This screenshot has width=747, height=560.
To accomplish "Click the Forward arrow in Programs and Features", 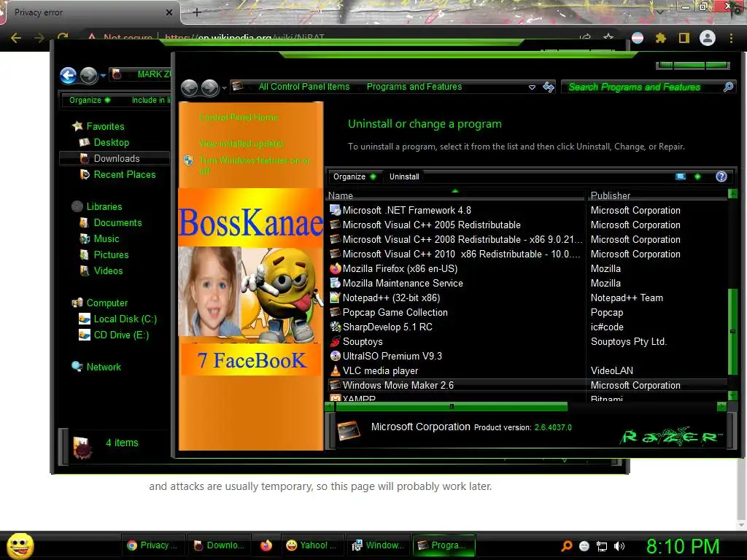I will pyautogui.click(x=209, y=87).
